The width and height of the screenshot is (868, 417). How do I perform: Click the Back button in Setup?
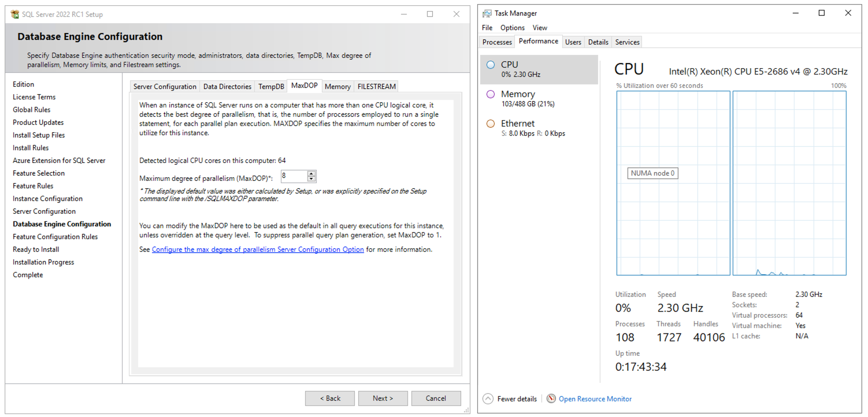coord(330,399)
